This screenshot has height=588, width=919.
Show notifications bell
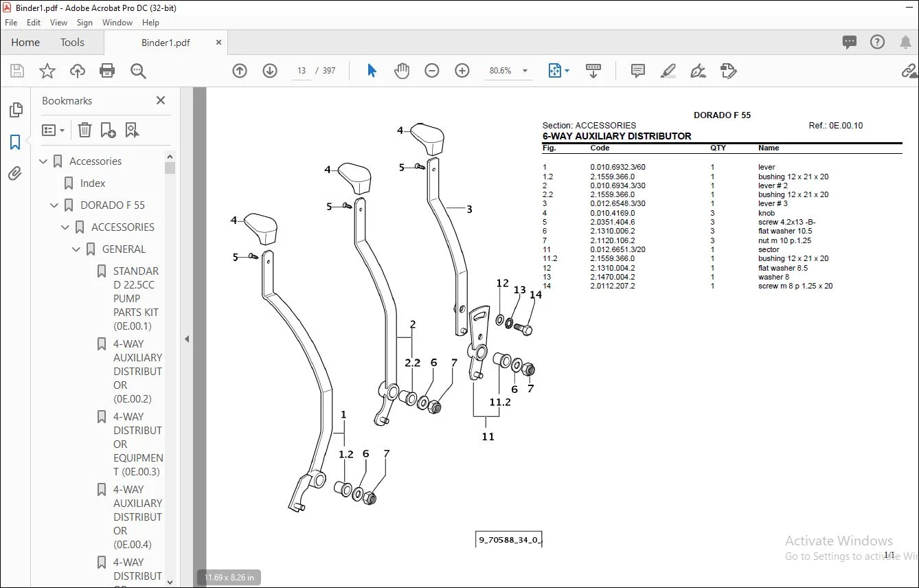click(x=905, y=42)
